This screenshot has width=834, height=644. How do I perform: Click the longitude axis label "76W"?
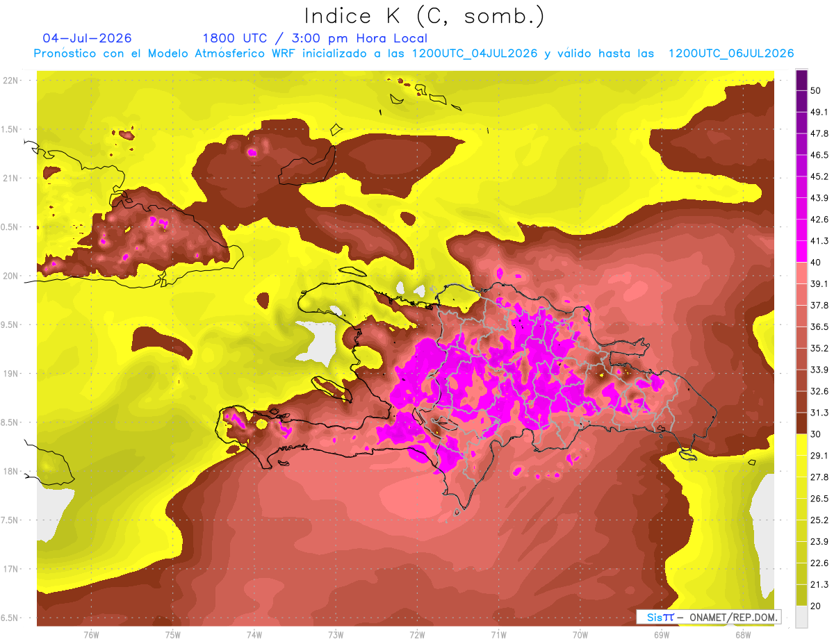(x=91, y=634)
